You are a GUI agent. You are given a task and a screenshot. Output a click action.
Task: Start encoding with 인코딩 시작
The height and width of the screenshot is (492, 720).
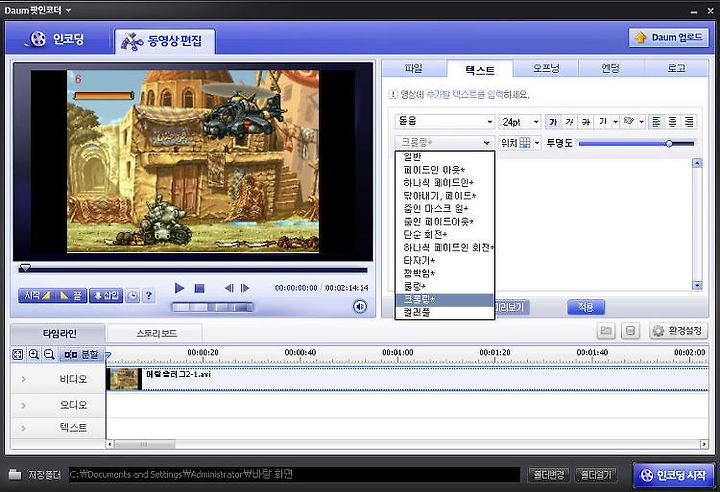point(674,475)
